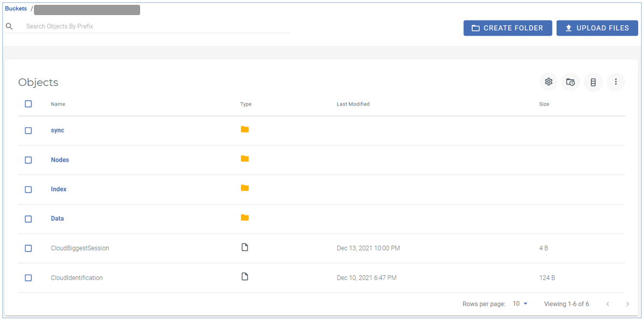
Task: Check the select-all checkbox in the header
Action: (29, 104)
